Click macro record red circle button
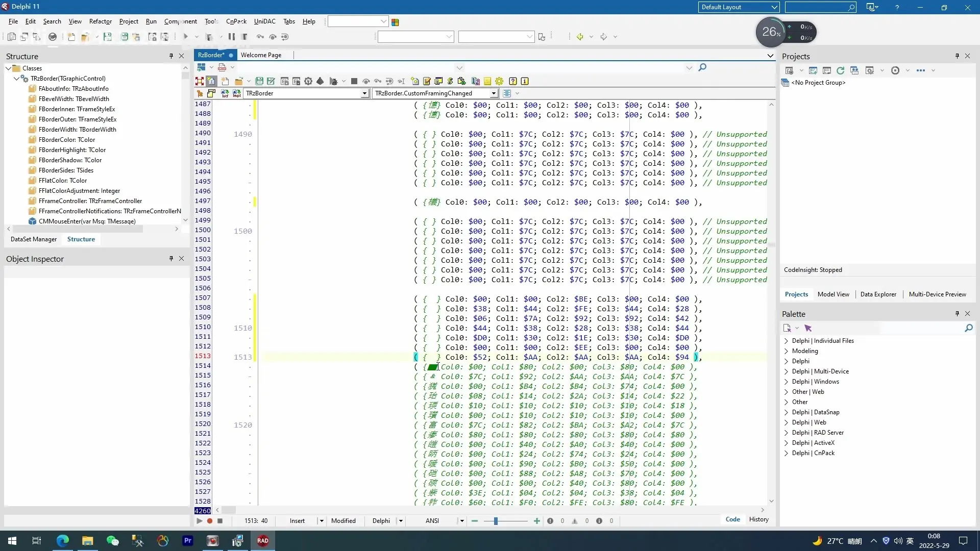This screenshot has width=980, height=551. point(209,521)
